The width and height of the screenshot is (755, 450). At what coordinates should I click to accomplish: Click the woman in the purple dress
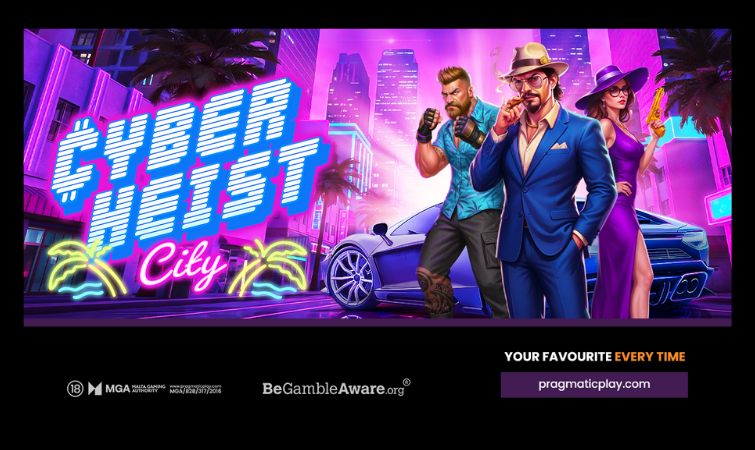[x=621, y=193]
